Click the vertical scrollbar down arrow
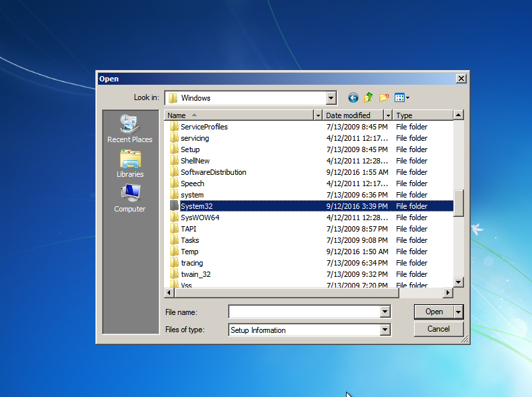 point(459,282)
